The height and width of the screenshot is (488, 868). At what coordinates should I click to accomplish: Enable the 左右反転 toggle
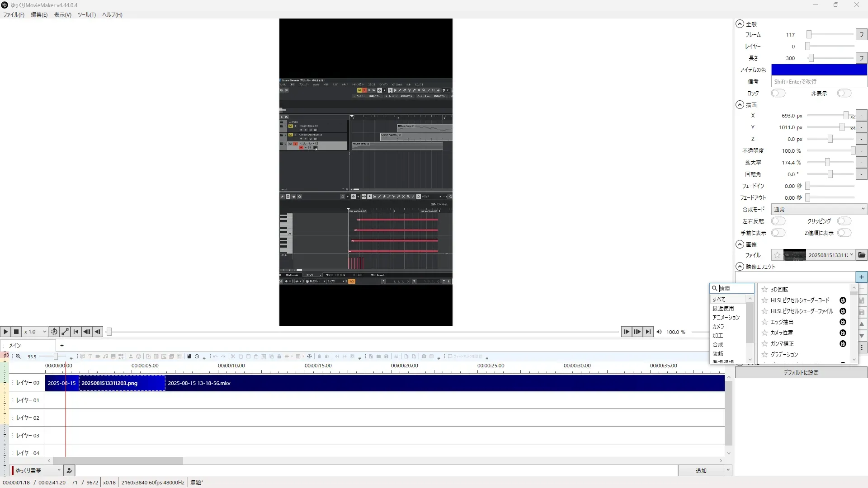tap(778, 221)
